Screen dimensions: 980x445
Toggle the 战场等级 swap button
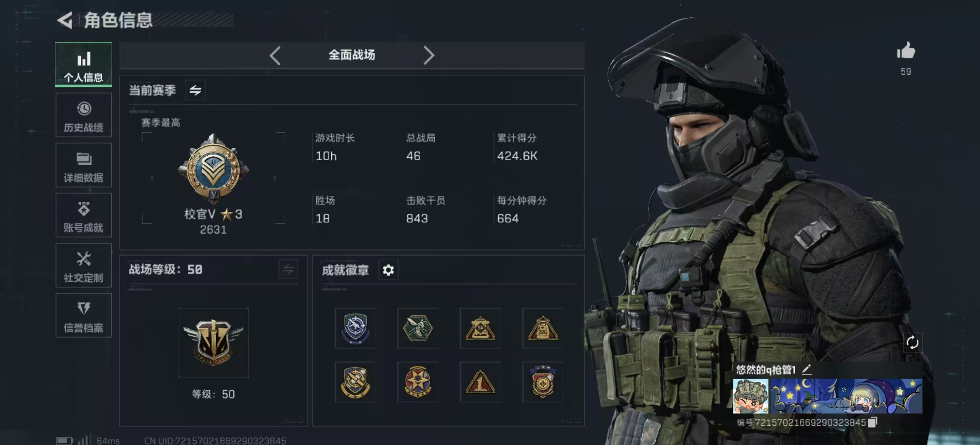click(x=288, y=269)
